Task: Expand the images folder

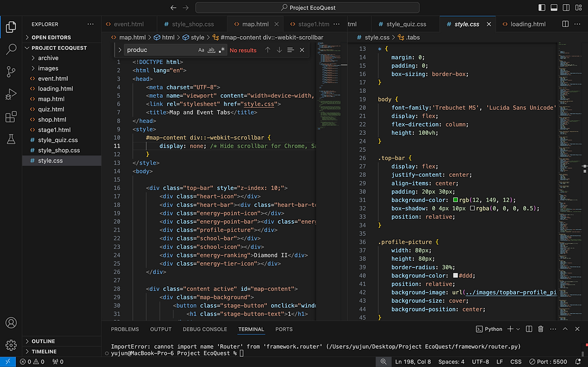Action: (x=62, y=68)
